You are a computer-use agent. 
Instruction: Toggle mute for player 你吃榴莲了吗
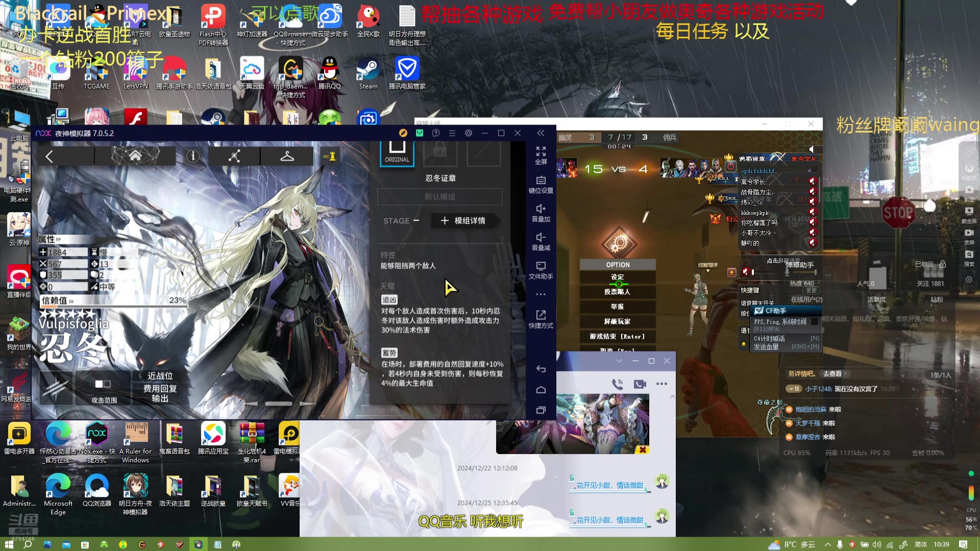(x=812, y=222)
